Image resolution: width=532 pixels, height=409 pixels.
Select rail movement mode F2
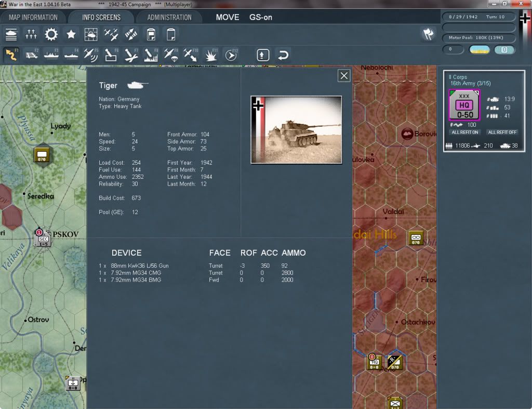point(32,55)
